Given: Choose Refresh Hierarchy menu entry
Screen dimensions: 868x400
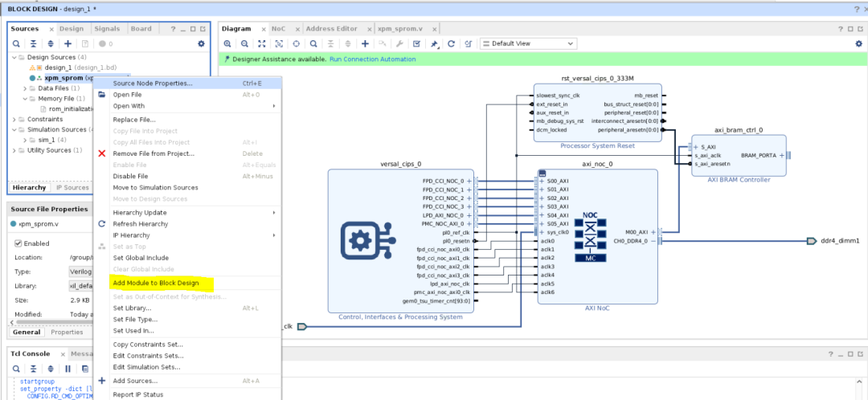Looking at the screenshot, I should [141, 224].
